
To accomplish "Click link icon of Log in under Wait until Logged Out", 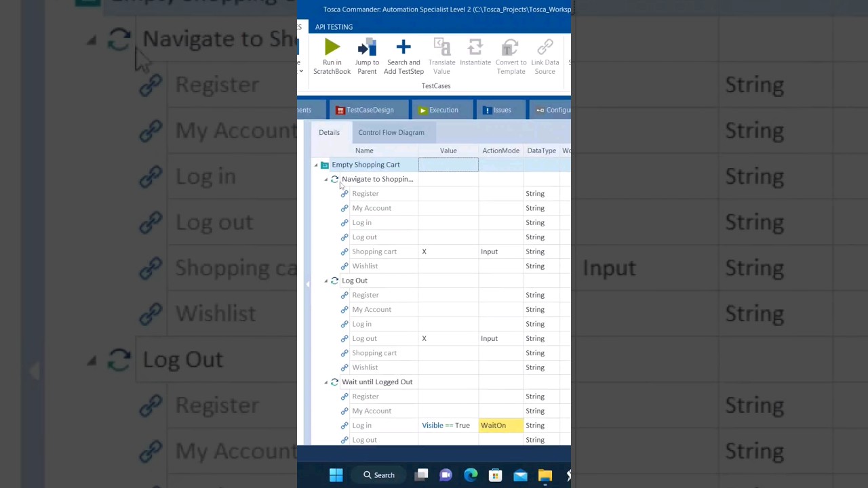I will pos(344,426).
